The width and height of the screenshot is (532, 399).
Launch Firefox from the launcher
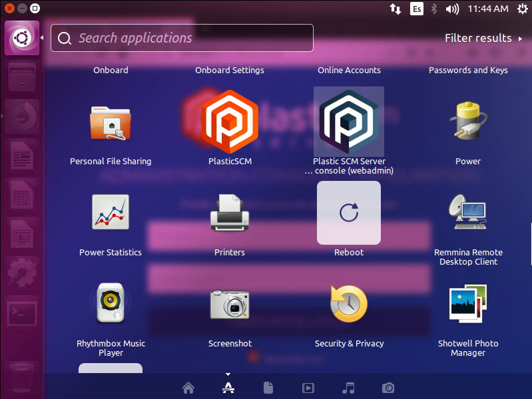tap(22, 116)
